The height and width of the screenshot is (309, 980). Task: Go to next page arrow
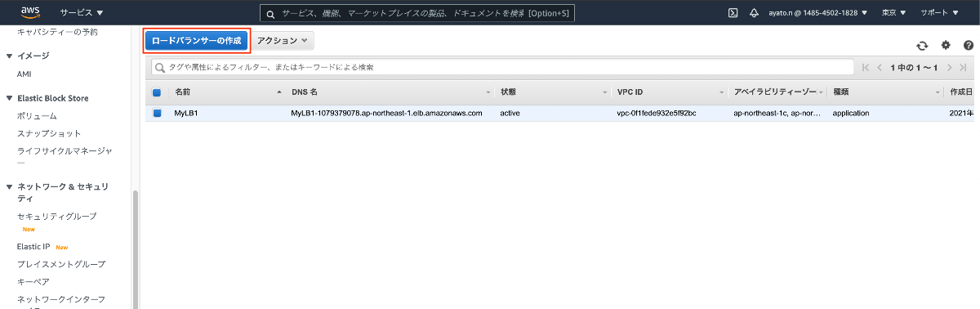click(950, 67)
